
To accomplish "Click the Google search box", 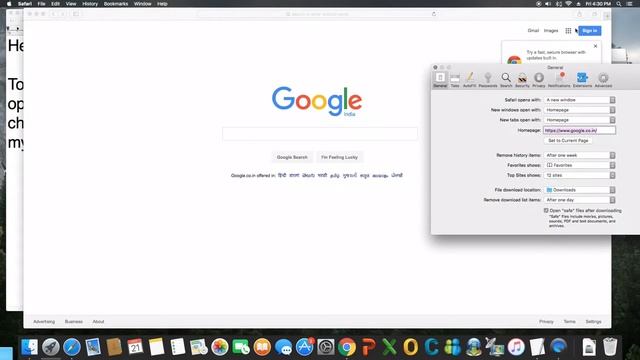I will [320, 133].
